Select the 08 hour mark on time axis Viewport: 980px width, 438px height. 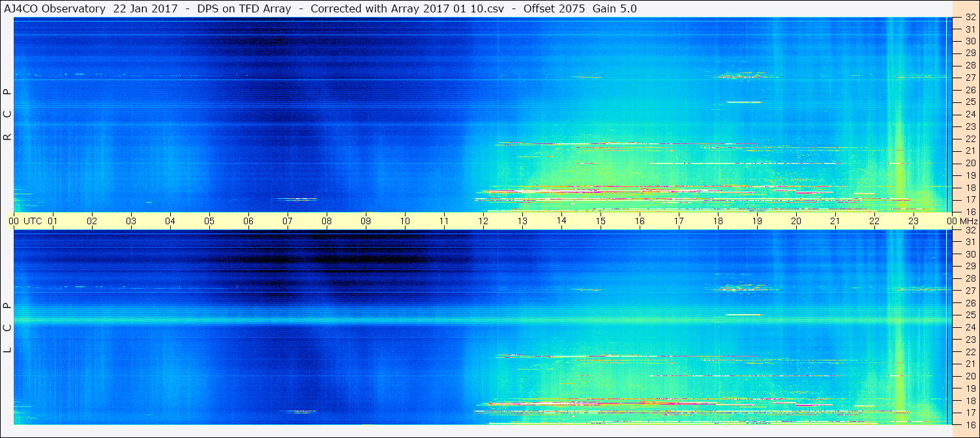point(327,221)
